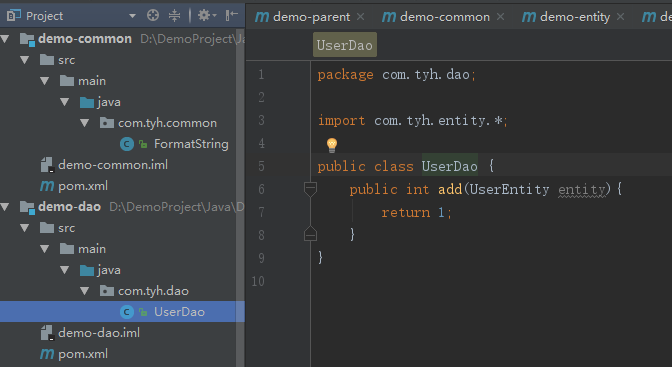Close the demo-parent tab
This screenshot has width=672, height=367.
point(360,17)
